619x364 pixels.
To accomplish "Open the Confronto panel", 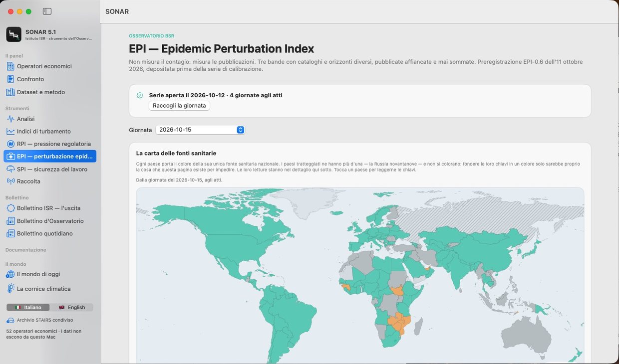I will pyautogui.click(x=50, y=79).
